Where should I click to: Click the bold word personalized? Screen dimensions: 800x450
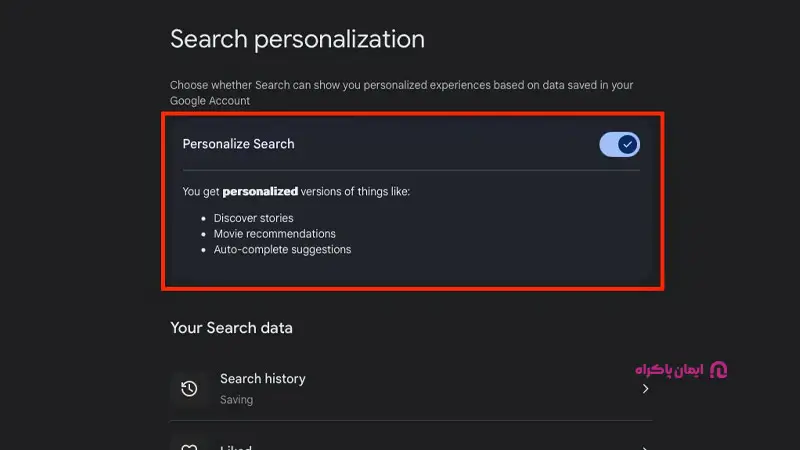point(260,191)
